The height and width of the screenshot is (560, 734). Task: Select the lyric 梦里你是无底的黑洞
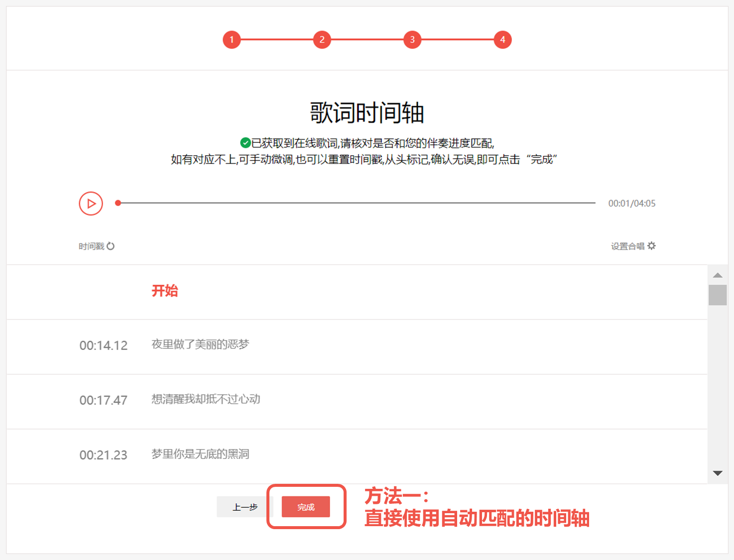point(201,454)
